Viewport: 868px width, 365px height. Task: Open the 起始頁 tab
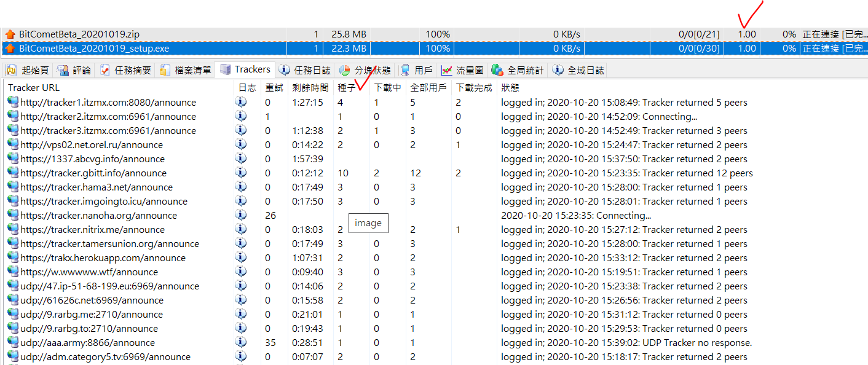[x=28, y=70]
